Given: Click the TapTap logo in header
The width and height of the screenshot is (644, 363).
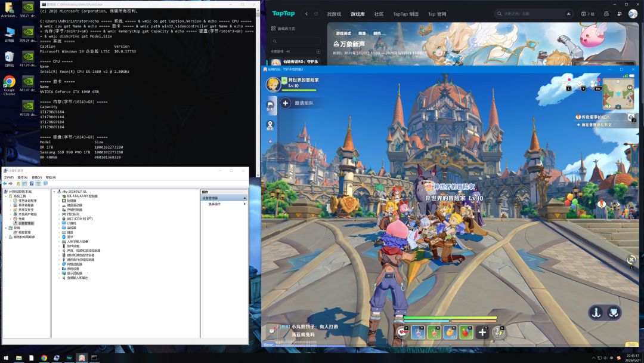Looking at the screenshot, I should pos(283,14).
